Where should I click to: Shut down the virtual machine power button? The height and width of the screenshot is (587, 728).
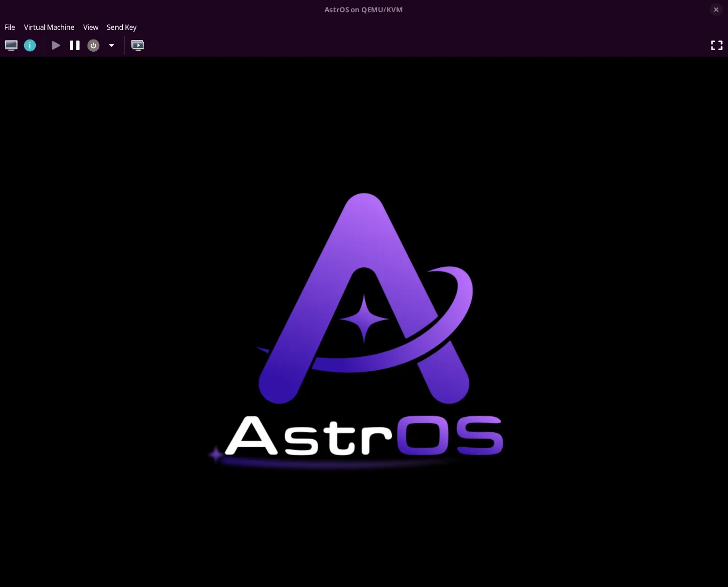[x=93, y=45]
